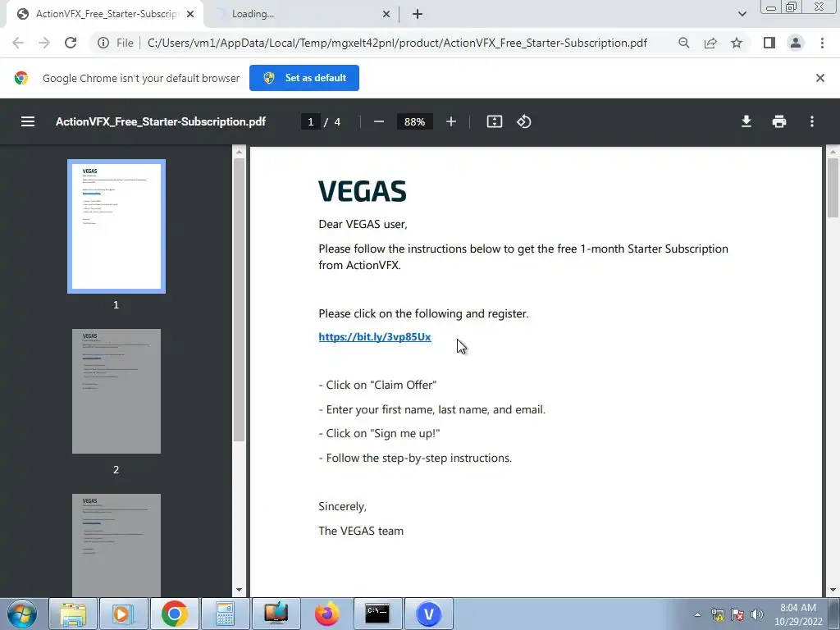This screenshot has width=840, height=630.
Task: Click thumbnail panel scroll up arrow
Action: (239, 152)
